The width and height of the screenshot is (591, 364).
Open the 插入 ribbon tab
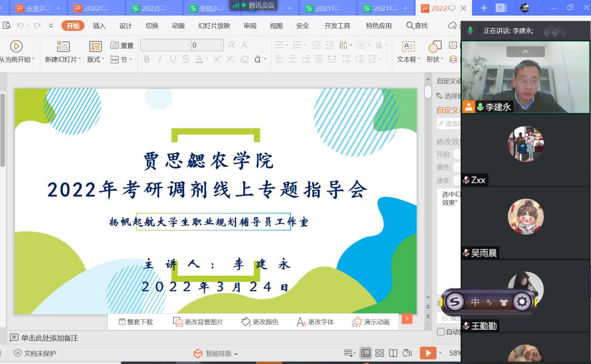[99, 26]
